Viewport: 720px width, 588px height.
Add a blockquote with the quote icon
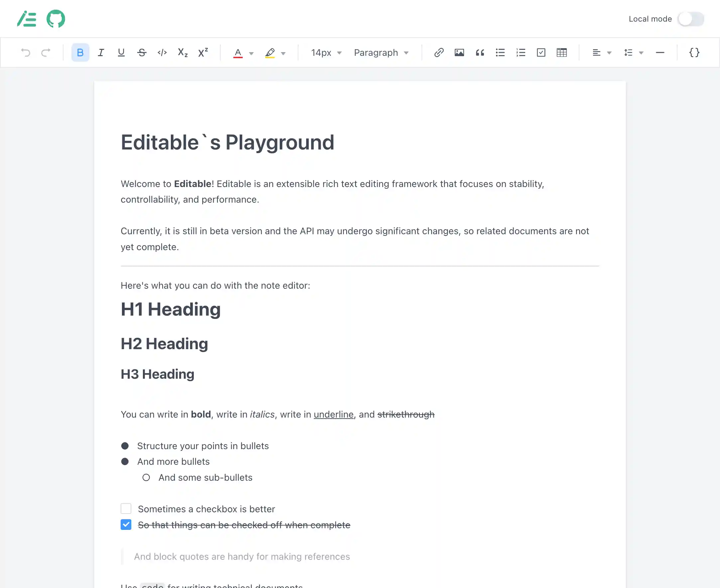(480, 52)
